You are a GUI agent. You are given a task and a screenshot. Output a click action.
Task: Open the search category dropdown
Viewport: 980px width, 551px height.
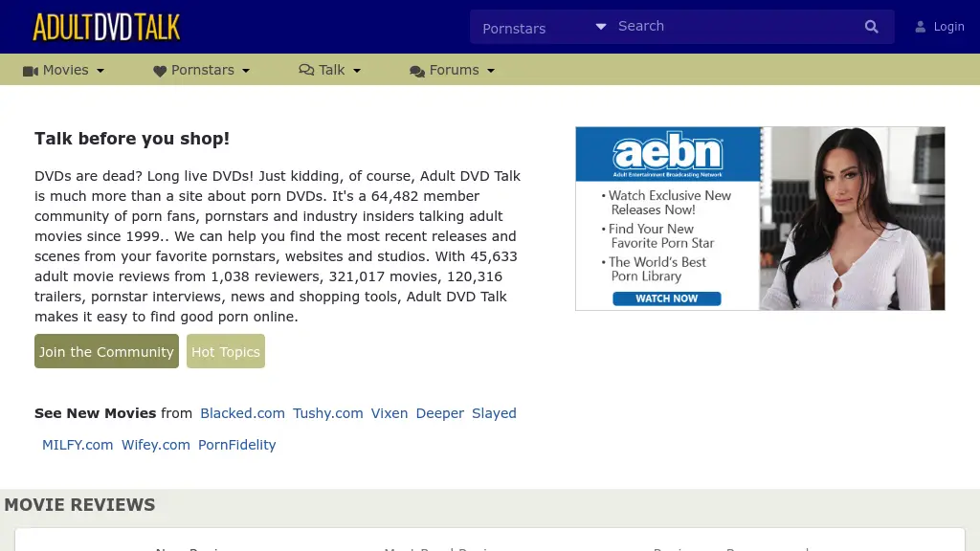[x=544, y=28]
